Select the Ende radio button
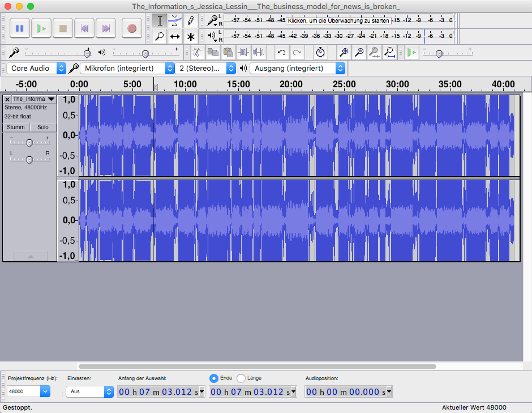Image resolution: width=532 pixels, height=413 pixels. [214, 378]
